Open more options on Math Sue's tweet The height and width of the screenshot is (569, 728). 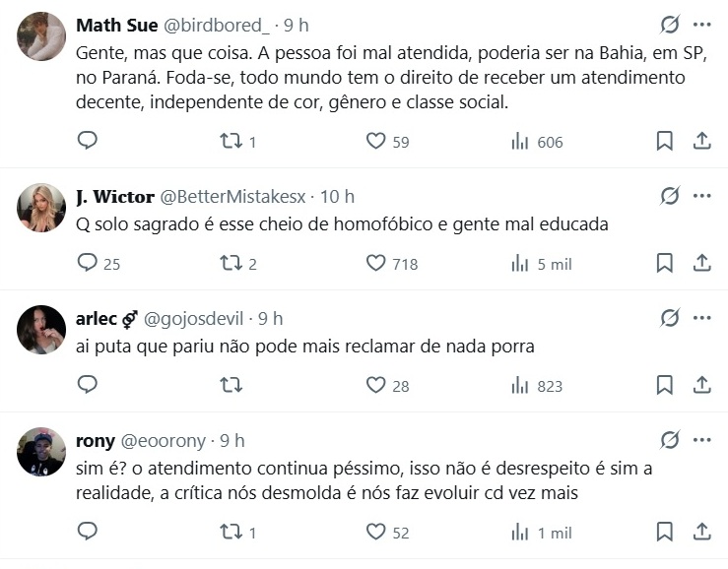tap(702, 25)
